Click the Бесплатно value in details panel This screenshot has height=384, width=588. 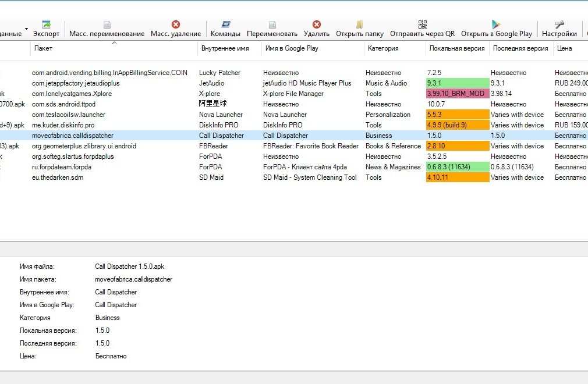pos(111,356)
